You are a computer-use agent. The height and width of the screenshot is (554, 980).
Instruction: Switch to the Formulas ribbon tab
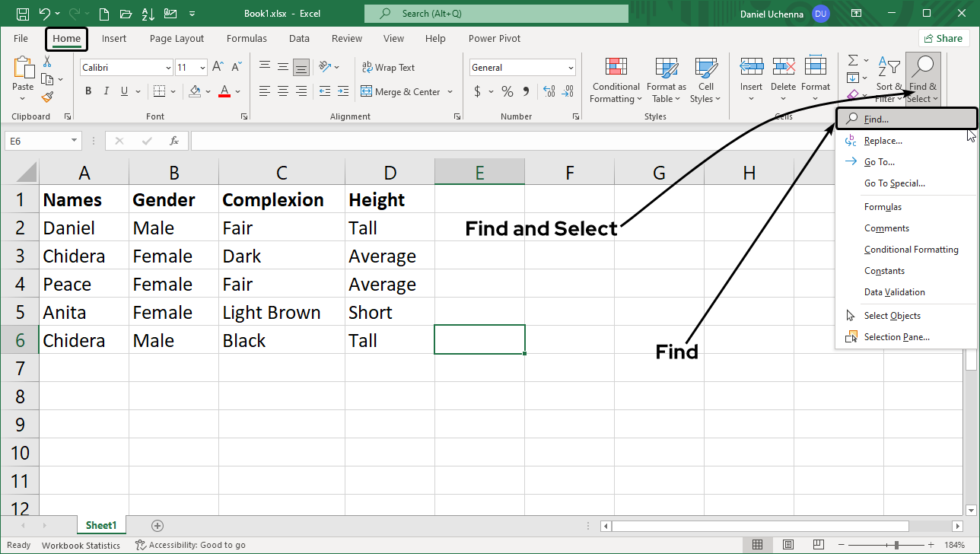point(247,39)
